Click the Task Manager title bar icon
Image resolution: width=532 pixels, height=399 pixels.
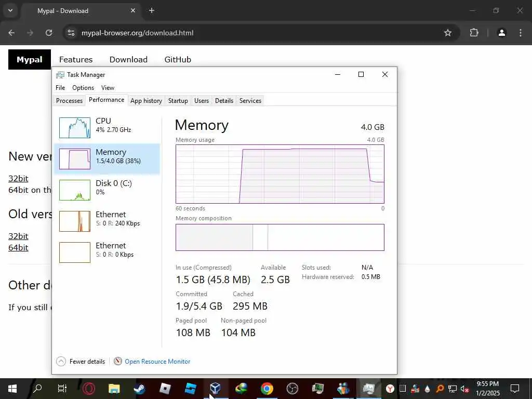[x=60, y=75]
